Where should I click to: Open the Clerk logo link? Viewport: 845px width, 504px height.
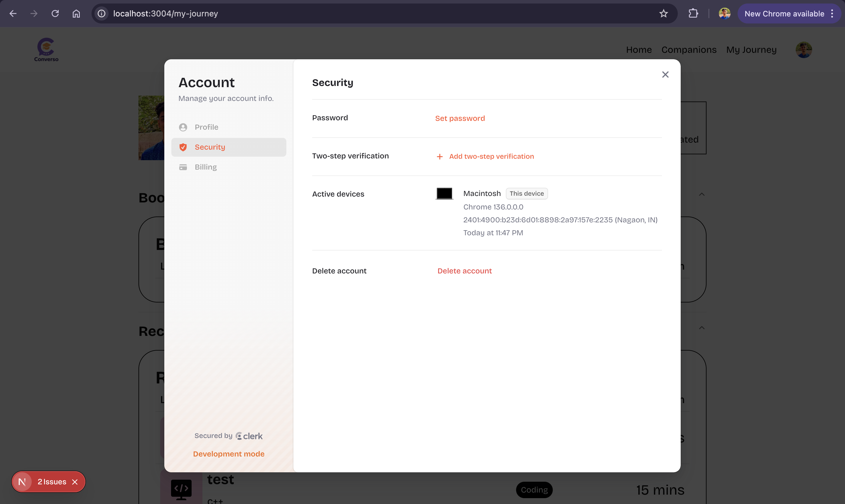click(249, 436)
